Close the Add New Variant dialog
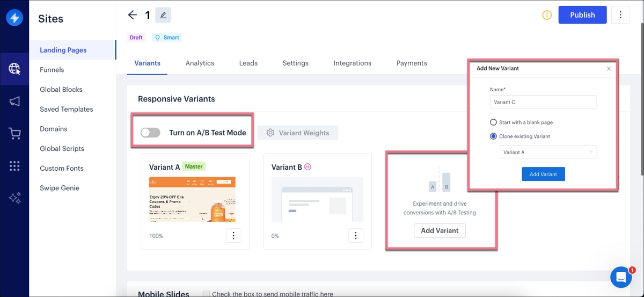The height and width of the screenshot is (297, 644). (x=609, y=69)
